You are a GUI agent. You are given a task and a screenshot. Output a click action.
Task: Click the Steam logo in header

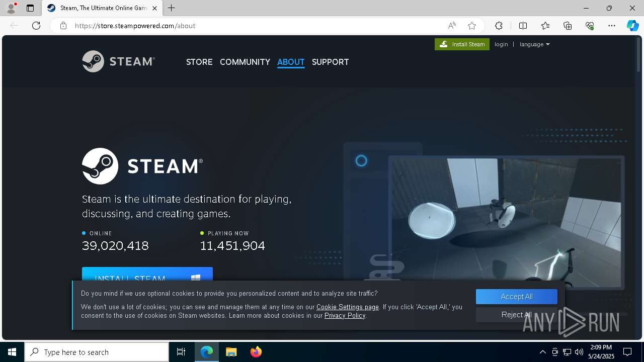118,61
